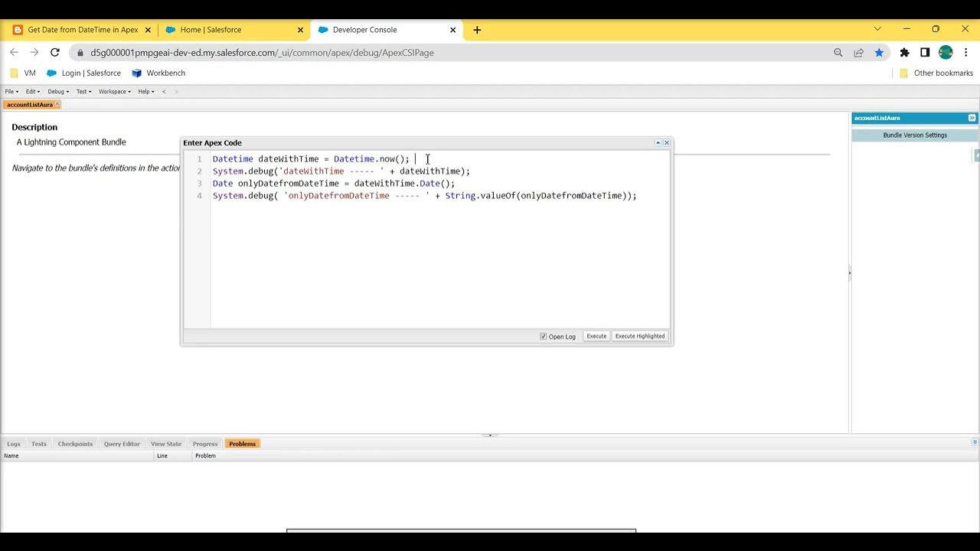Image resolution: width=980 pixels, height=551 pixels.
Task: Click the zoom magnifier icon in address bar
Action: point(838,53)
